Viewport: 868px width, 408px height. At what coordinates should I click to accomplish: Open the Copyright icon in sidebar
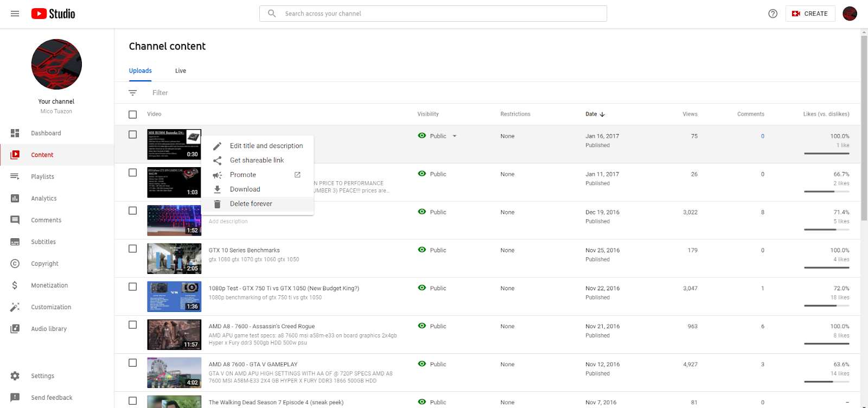point(15,264)
